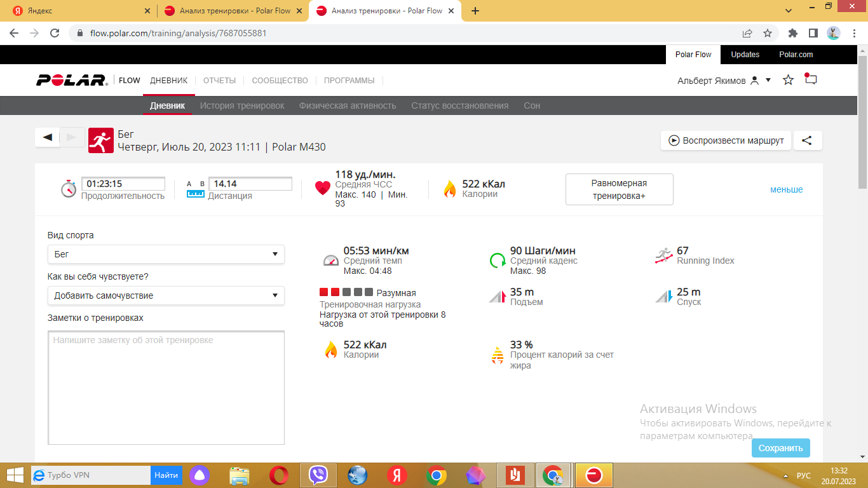
Task: Click the browser address bar URL
Action: (179, 33)
